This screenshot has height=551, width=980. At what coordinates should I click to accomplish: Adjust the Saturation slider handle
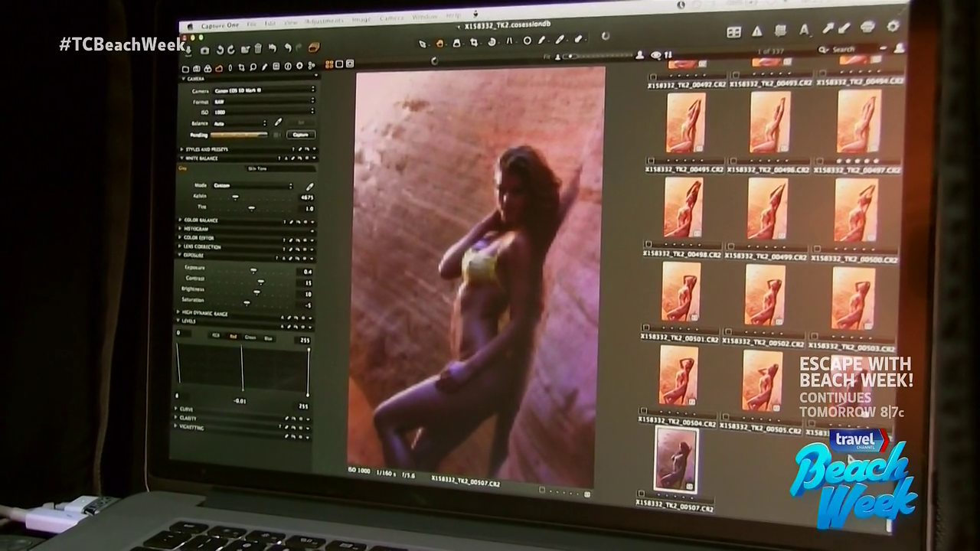(247, 302)
